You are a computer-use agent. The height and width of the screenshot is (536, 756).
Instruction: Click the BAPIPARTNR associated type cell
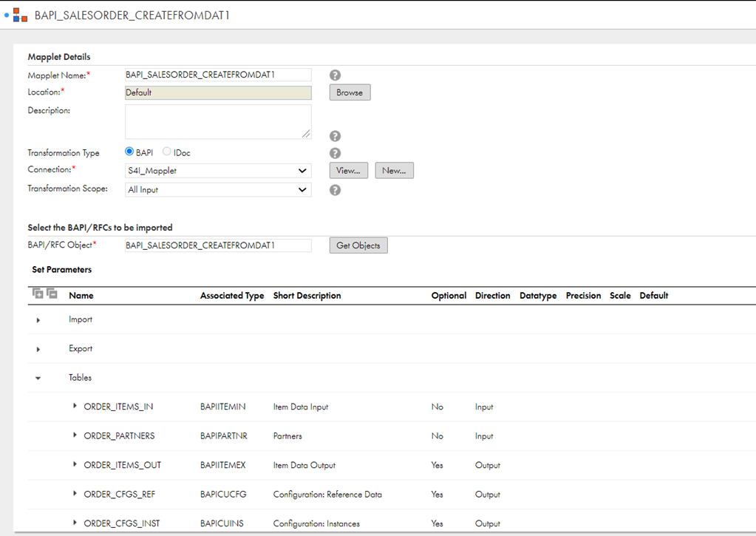click(224, 435)
